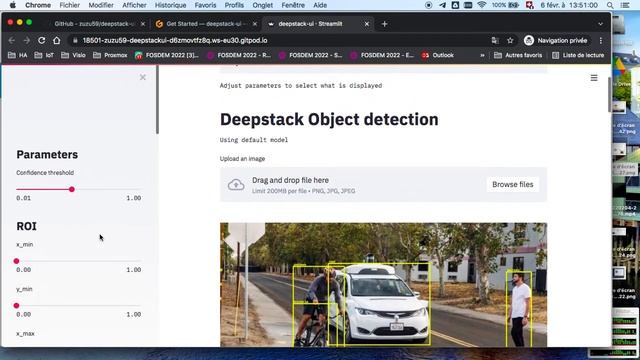This screenshot has height=360, width=640.
Task: Close the Streamlit sidebar with the X icon
Action: [142, 77]
